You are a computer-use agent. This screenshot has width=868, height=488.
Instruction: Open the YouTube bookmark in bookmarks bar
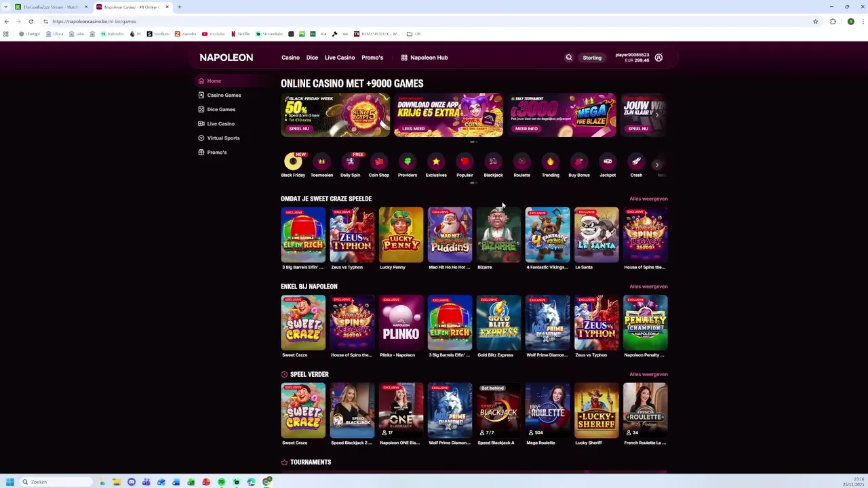tap(214, 34)
